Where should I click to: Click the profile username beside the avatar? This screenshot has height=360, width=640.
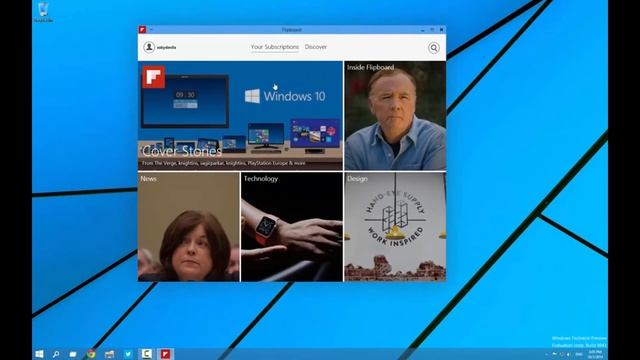[x=167, y=47]
